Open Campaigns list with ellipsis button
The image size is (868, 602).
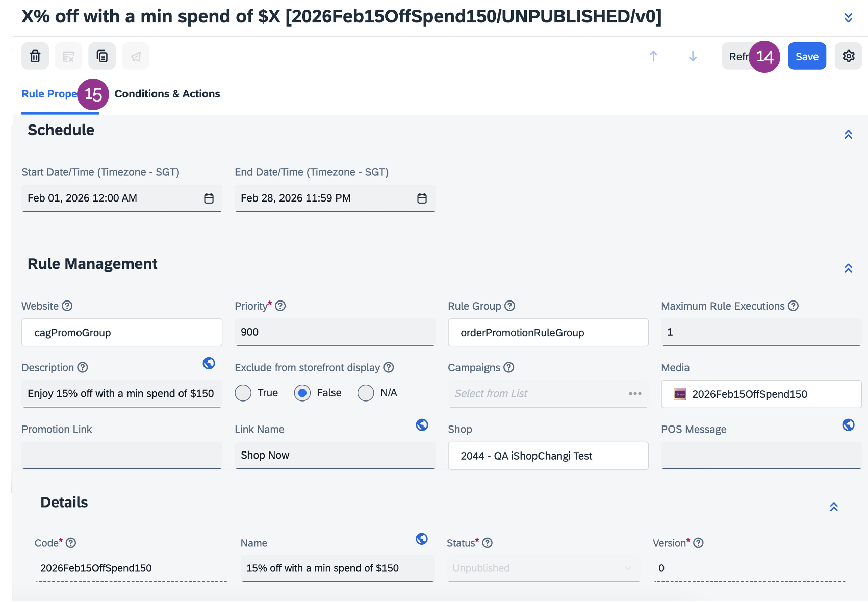click(635, 394)
